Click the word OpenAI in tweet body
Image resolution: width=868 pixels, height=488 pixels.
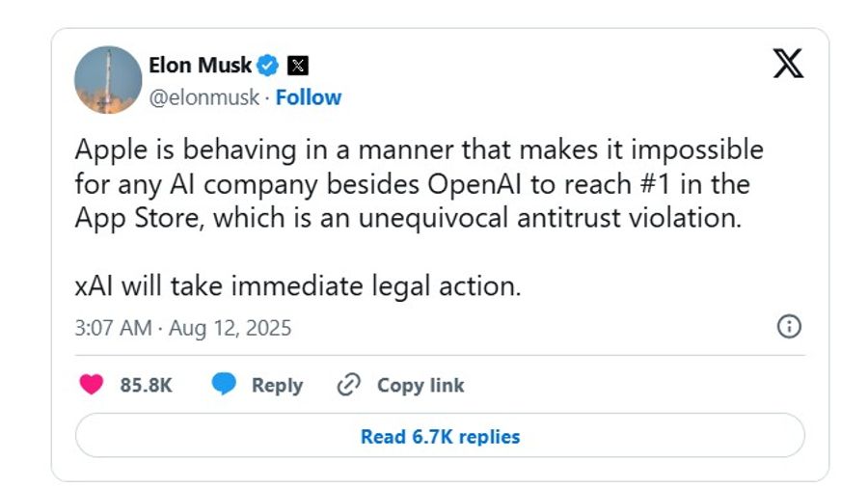click(x=475, y=184)
